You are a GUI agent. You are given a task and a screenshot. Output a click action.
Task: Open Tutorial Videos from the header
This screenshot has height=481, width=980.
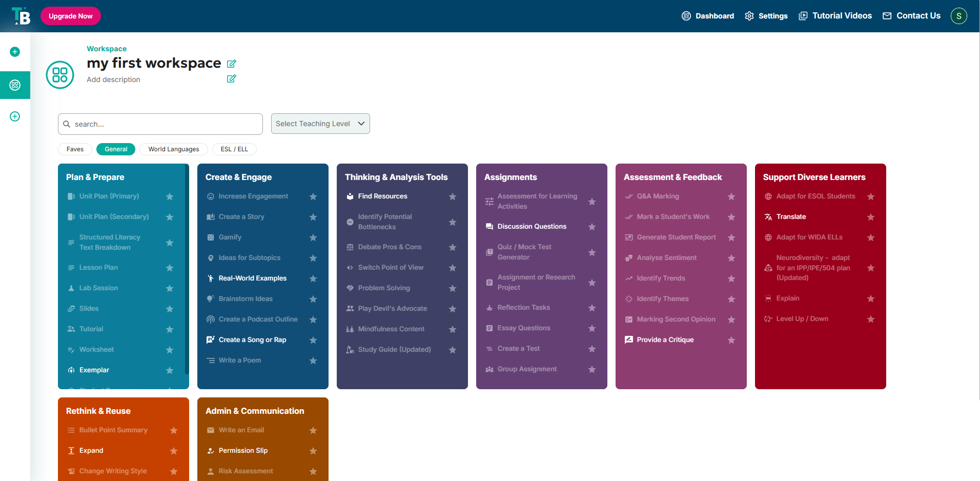click(x=835, y=16)
